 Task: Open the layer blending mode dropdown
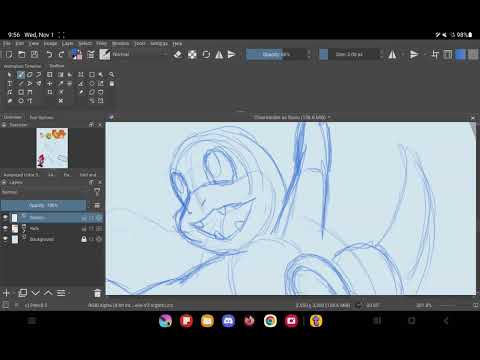[x=46, y=192]
